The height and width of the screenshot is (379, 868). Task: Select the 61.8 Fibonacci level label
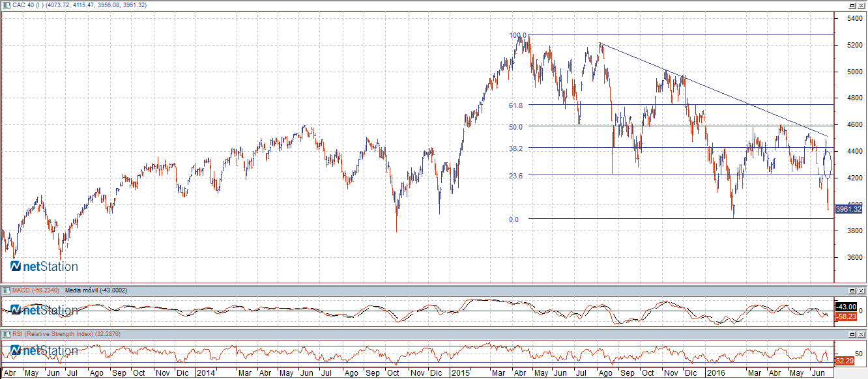coord(517,105)
